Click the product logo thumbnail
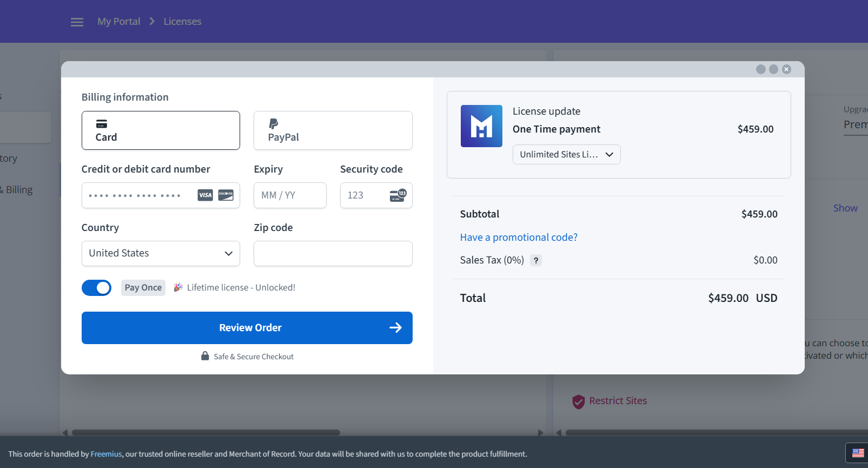 [x=481, y=126]
